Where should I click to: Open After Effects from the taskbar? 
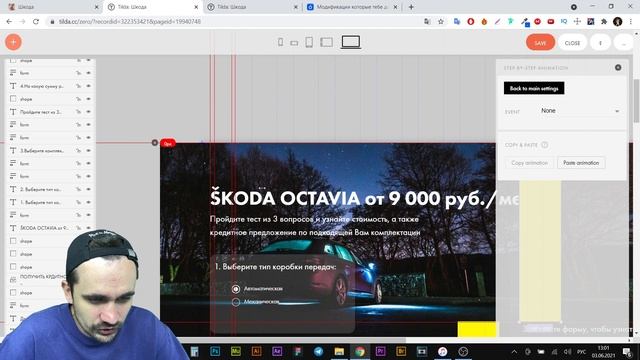click(277, 351)
